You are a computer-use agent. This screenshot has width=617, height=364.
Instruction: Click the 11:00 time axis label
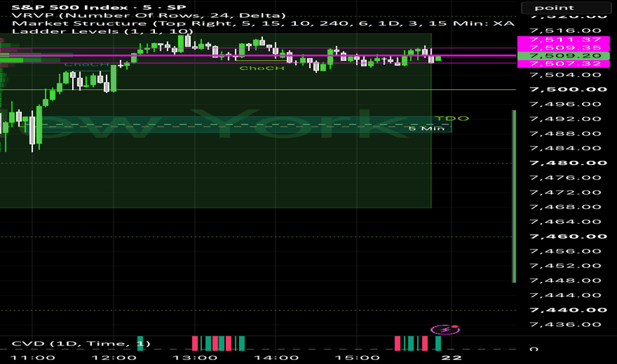click(32, 357)
